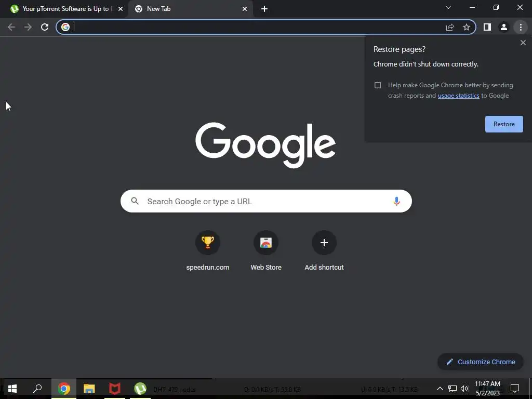532x399 pixels.
Task: Click the Restore button
Action: (504, 124)
